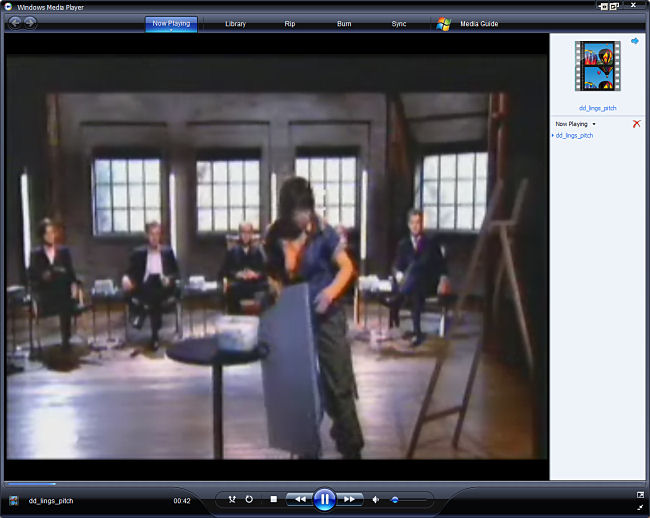Click the volume slider handle
Screen dimensions: 650x518
point(395,500)
